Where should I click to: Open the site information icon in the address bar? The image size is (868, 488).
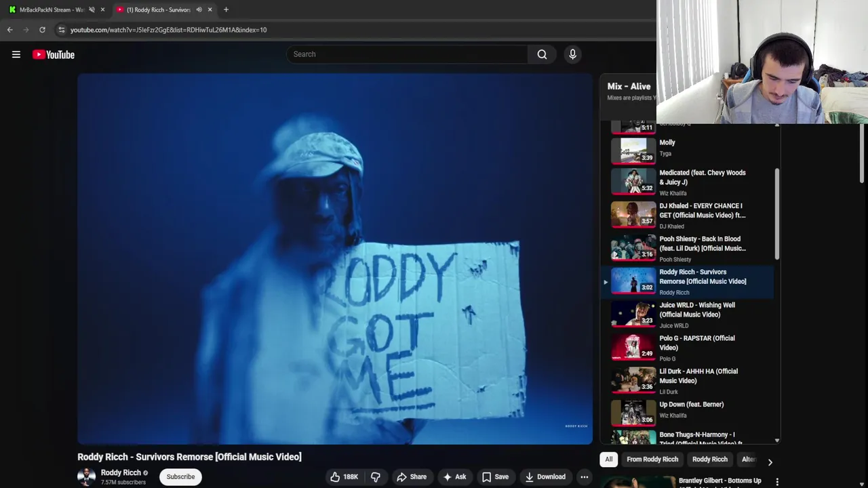point(61,30)
